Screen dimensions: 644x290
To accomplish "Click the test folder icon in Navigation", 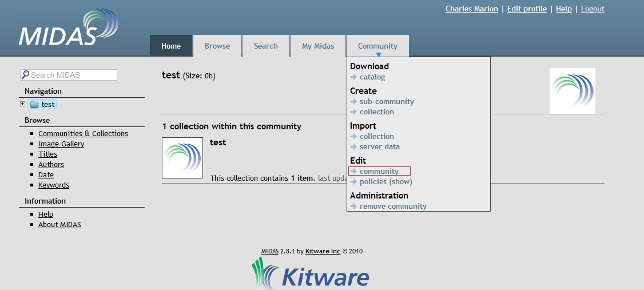I will 34,105.
